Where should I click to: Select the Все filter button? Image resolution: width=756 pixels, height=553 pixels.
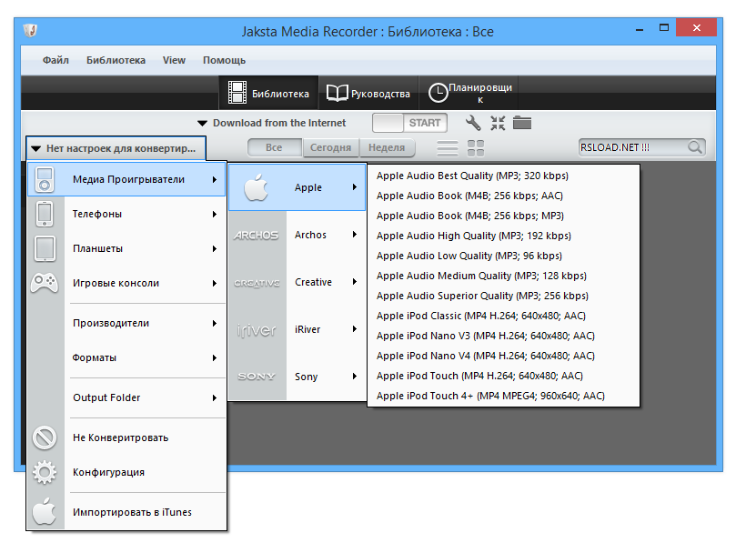coord(274,147)
